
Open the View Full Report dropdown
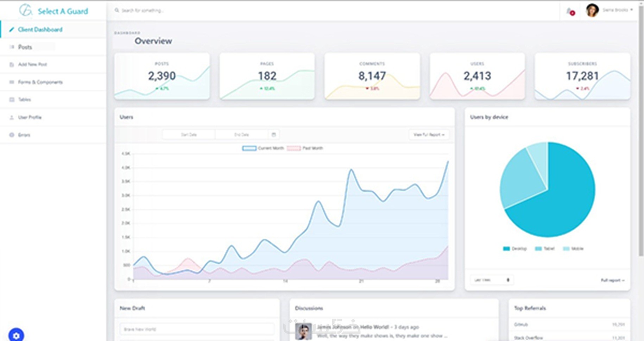click(x=429, y=135)
